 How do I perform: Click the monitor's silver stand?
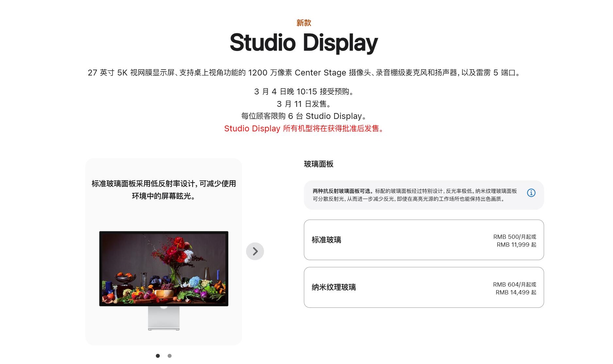pyautogui.click(x=164, y=319)
